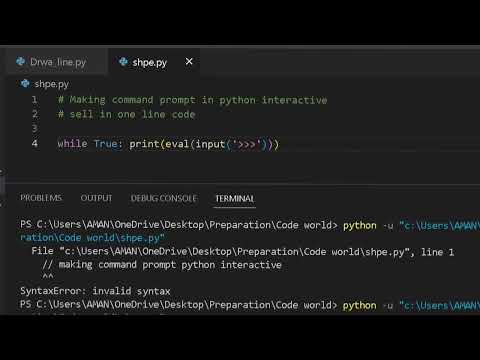Close the shpe.py tab

click(x=189, y=62)
